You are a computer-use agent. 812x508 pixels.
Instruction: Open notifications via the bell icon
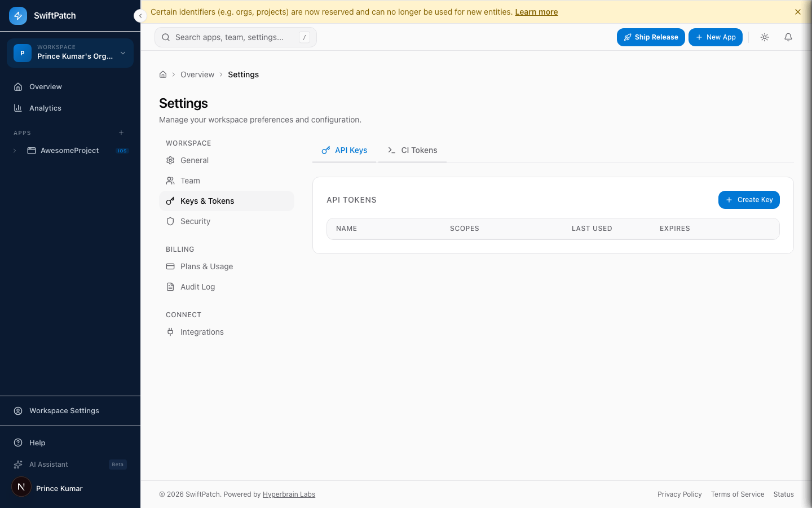pos(788,37)
